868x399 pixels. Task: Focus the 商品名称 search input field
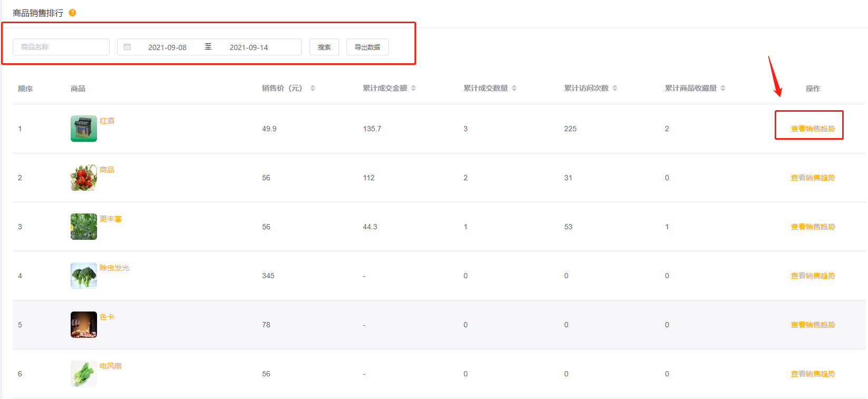(61, 47)
